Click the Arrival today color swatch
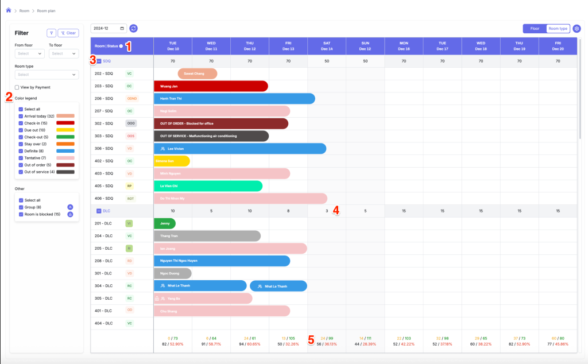 pos(65,116)
